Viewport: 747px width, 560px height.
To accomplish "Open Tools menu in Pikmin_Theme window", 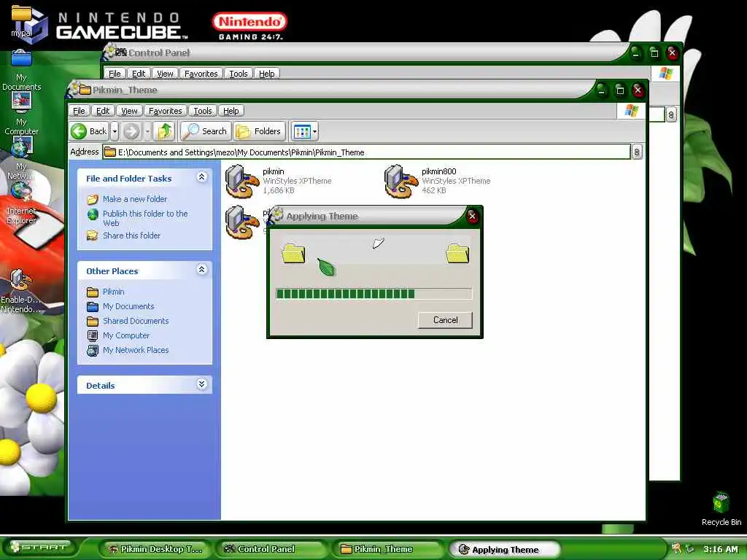I will coord(203,111).
